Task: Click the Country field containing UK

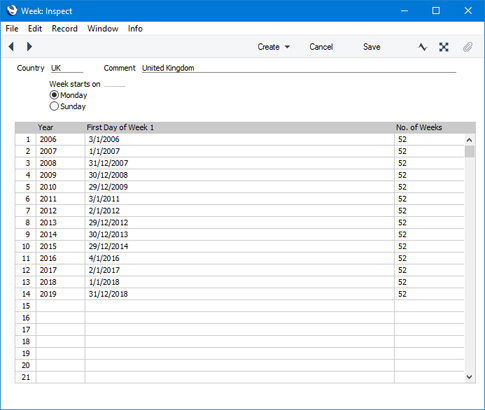Action: [x=67, y=68]
